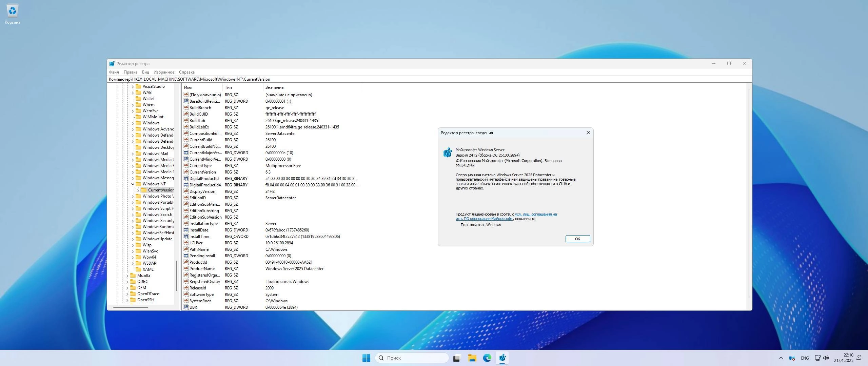Click the LCUVer string value icon
The image size is (868, 366).
[186, 243]
